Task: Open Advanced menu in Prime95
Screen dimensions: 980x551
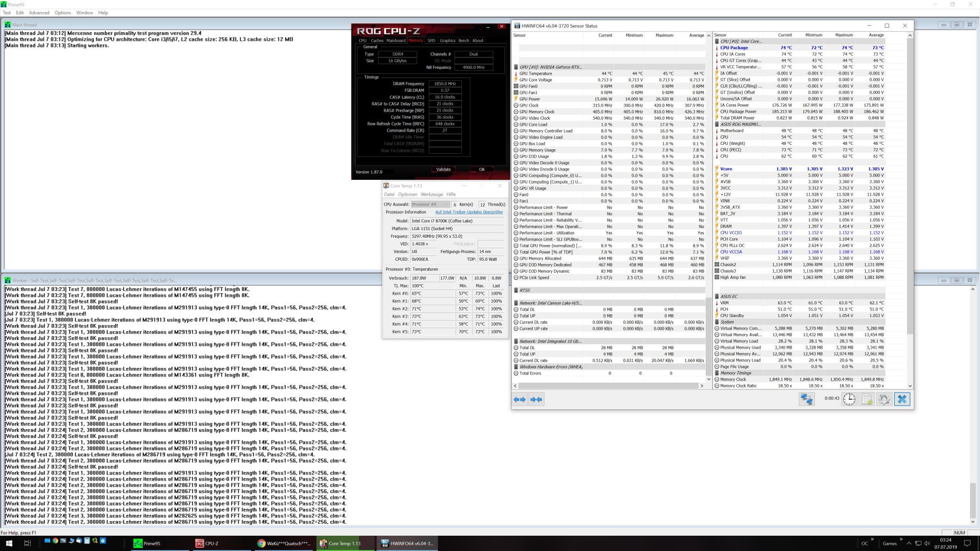Action: click(x=39, y=13)
